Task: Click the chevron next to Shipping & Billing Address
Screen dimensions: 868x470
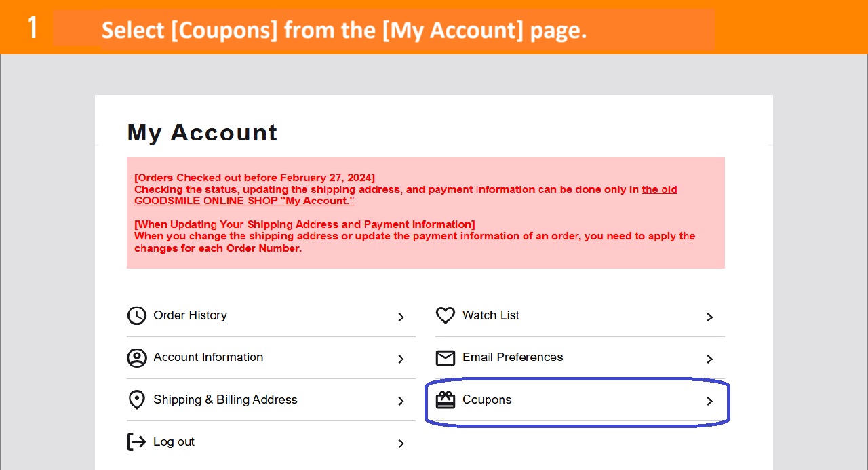Action: pos(401,401)
